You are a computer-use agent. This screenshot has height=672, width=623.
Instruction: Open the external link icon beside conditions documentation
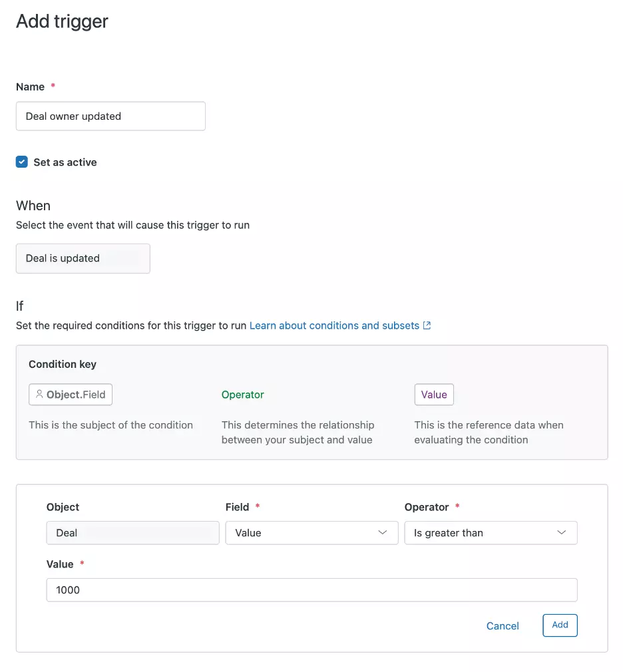click(426, 325)
